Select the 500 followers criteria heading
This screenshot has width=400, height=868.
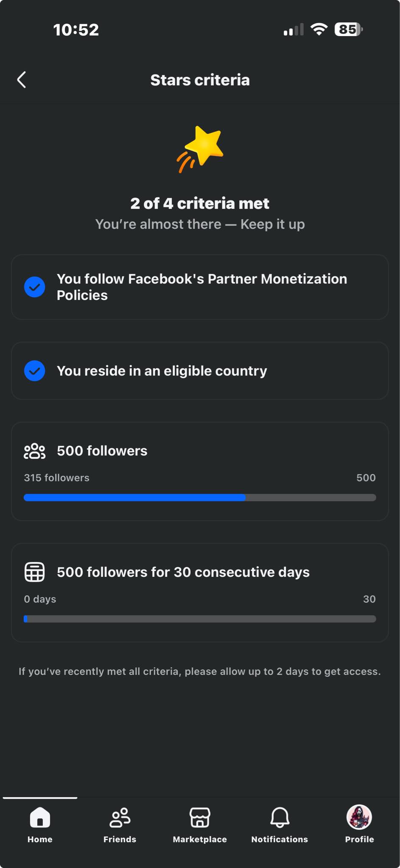[102, 451]
